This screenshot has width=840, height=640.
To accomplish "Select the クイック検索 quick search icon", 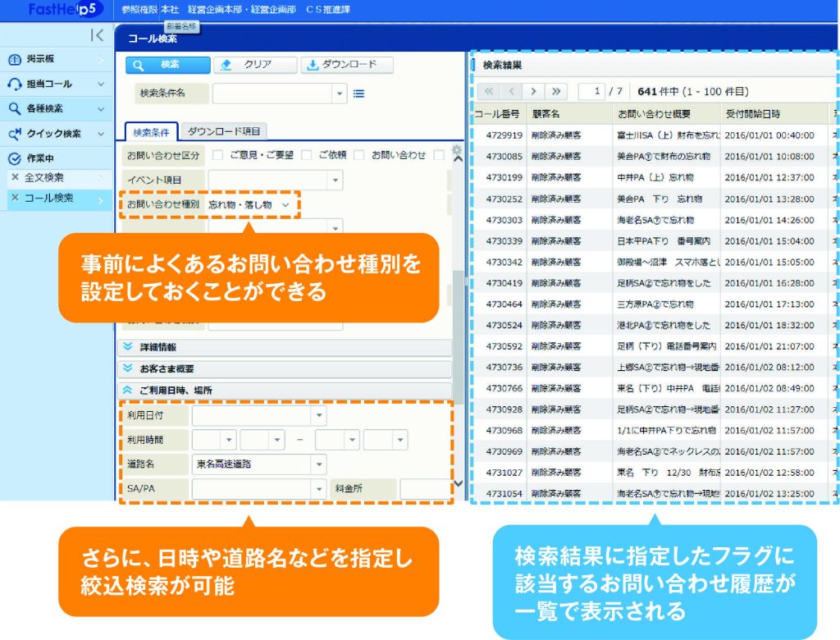I will [x=15, y=132].
